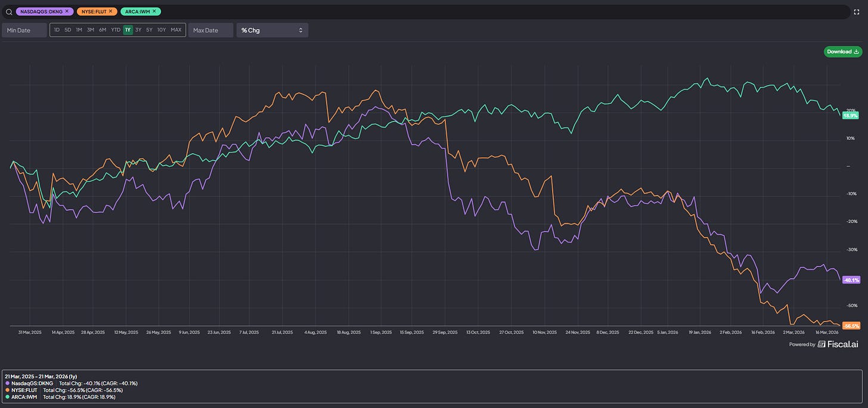The image size is (868, 408).
Task: Click the 18.9% IWM end label
Action: pos(851,116)
